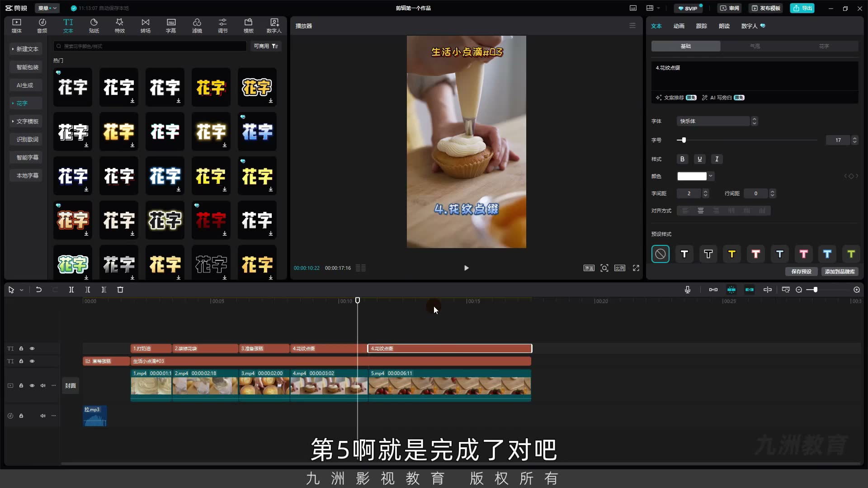
Task: Open the 调节 adjustment panel
Action: coord(223,26)
